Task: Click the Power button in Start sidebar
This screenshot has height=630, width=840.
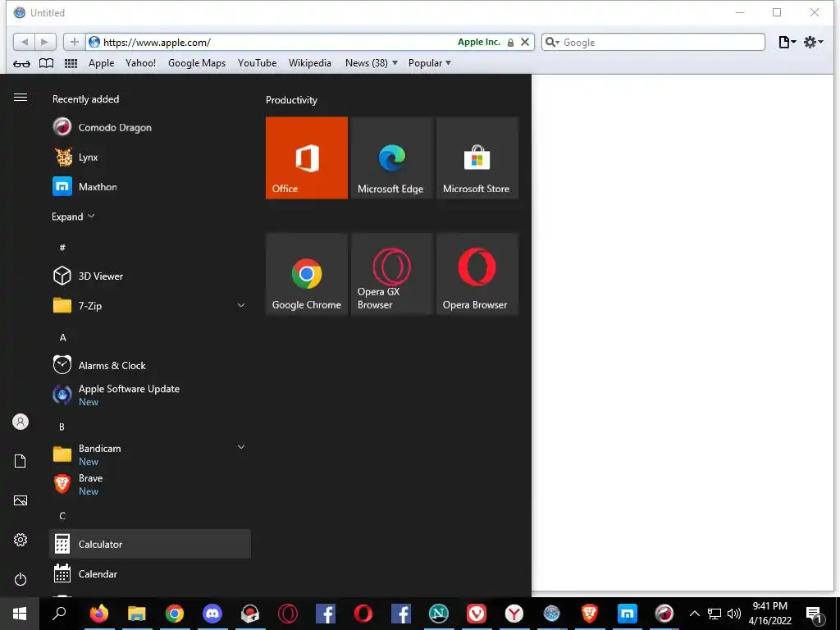Action: pos(21,579)
